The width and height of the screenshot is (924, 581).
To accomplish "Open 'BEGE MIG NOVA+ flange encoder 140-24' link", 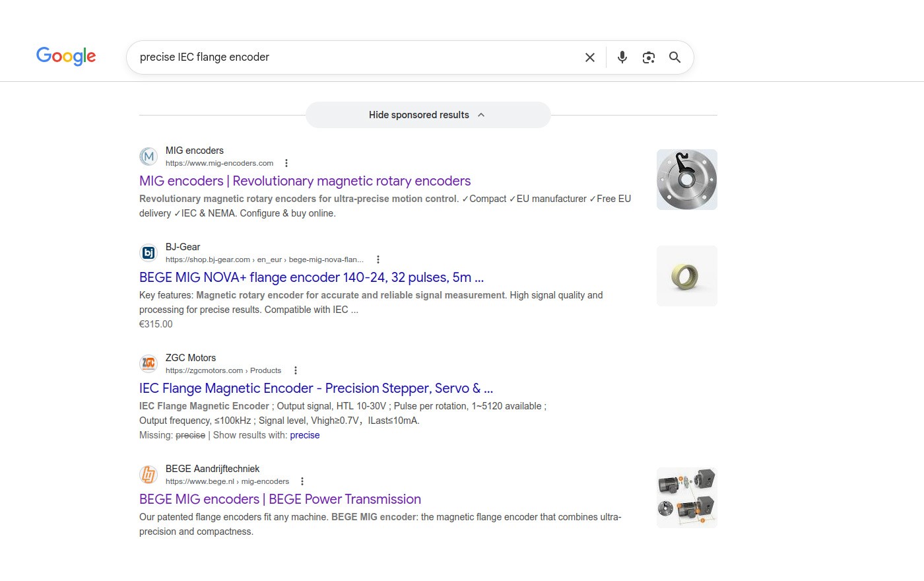I will pyautogui.click(x=312, y=277).
